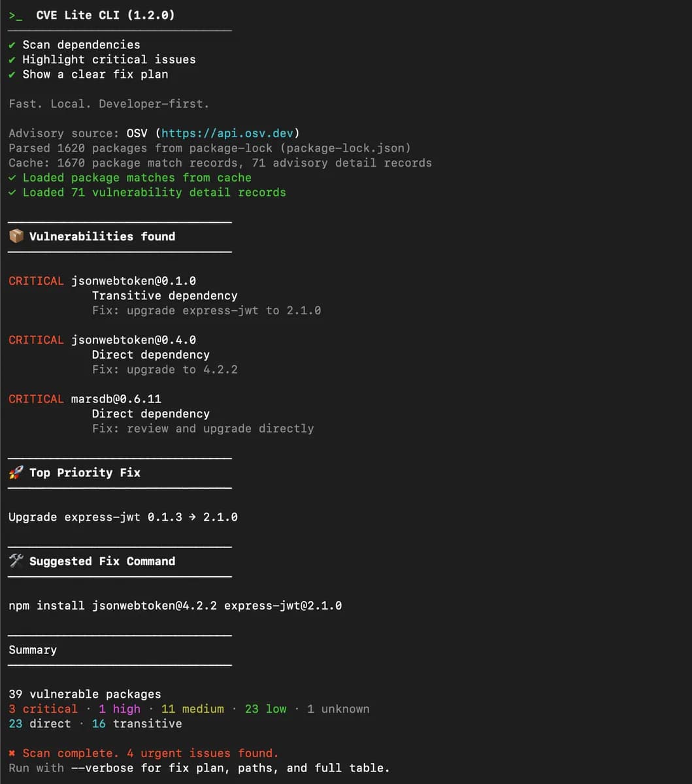Click the 3 critical count

click(43, 709)
